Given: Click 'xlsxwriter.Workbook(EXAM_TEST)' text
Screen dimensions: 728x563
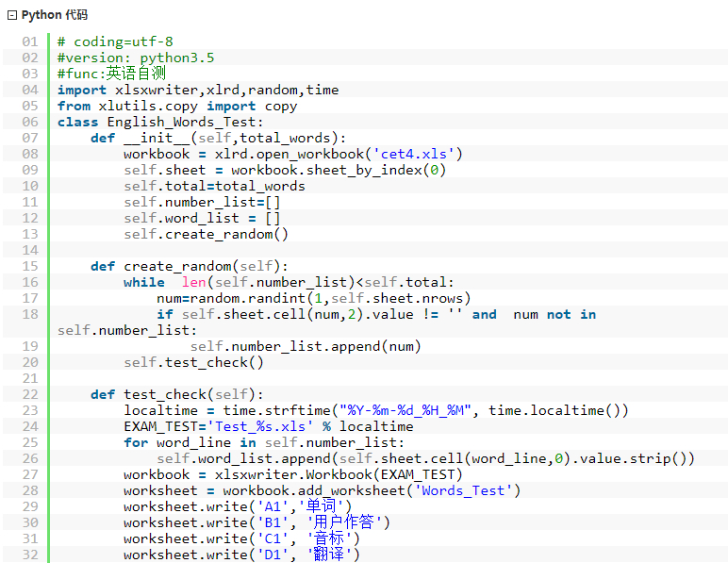Looking at the screenshot, I should (339, 474).
